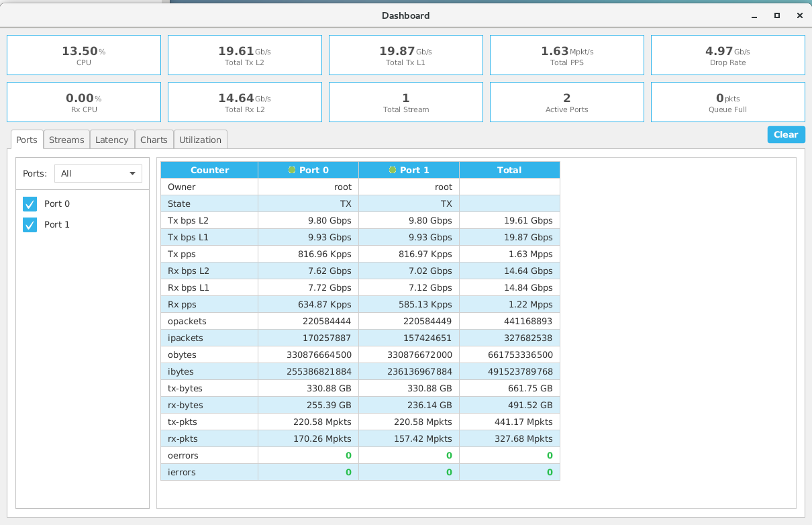812x525 pixels.
Task: Select the Utilization tab
Action: [x=200, y=140]
